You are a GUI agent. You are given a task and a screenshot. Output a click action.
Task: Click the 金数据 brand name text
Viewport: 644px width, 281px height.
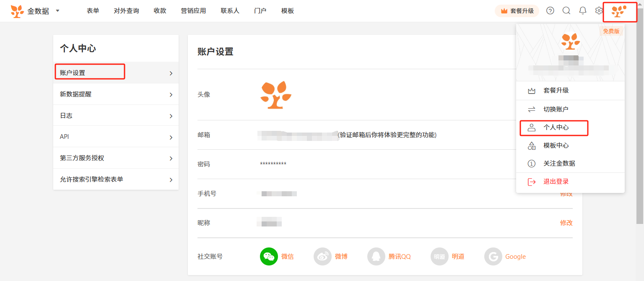(38, 11)
